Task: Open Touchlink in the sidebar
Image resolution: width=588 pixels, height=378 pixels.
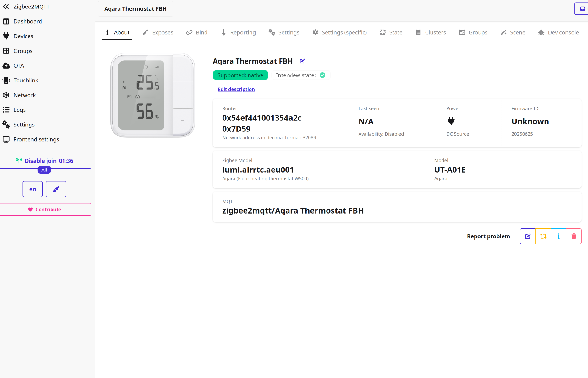Action: [x=25, y=80]
